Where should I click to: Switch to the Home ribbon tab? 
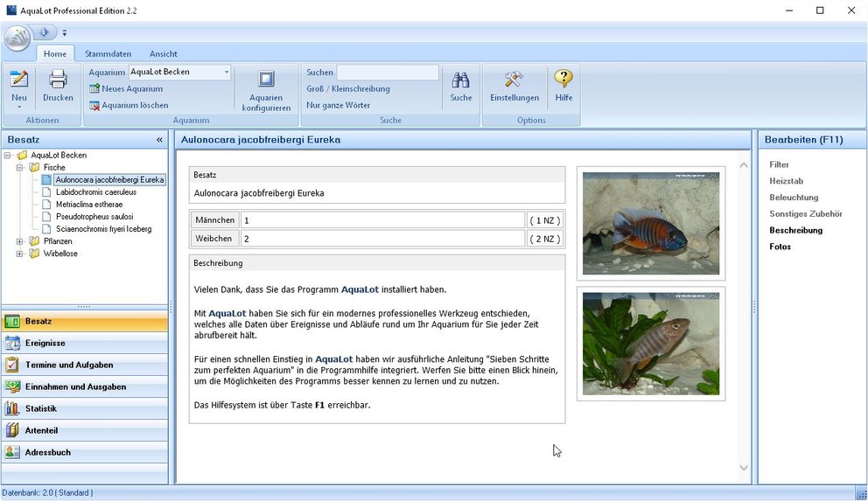(55, 53)
